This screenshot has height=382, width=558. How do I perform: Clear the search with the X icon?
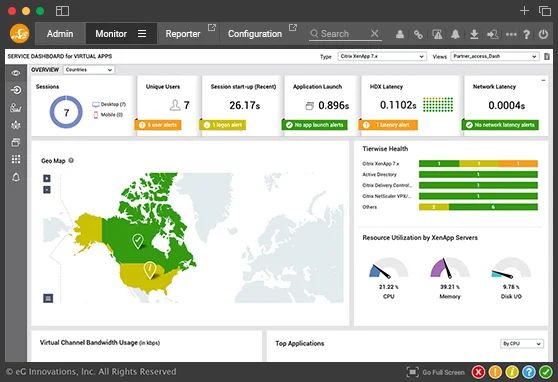tap(374, 33)
